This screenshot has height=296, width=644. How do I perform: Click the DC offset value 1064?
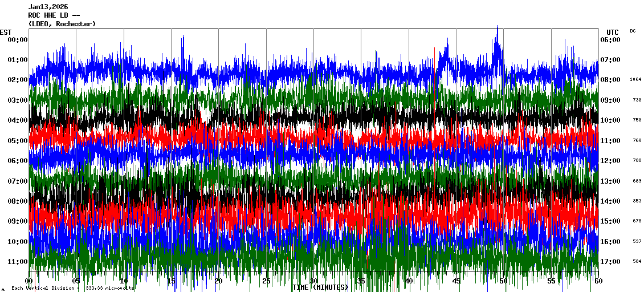tap(635, 80)
